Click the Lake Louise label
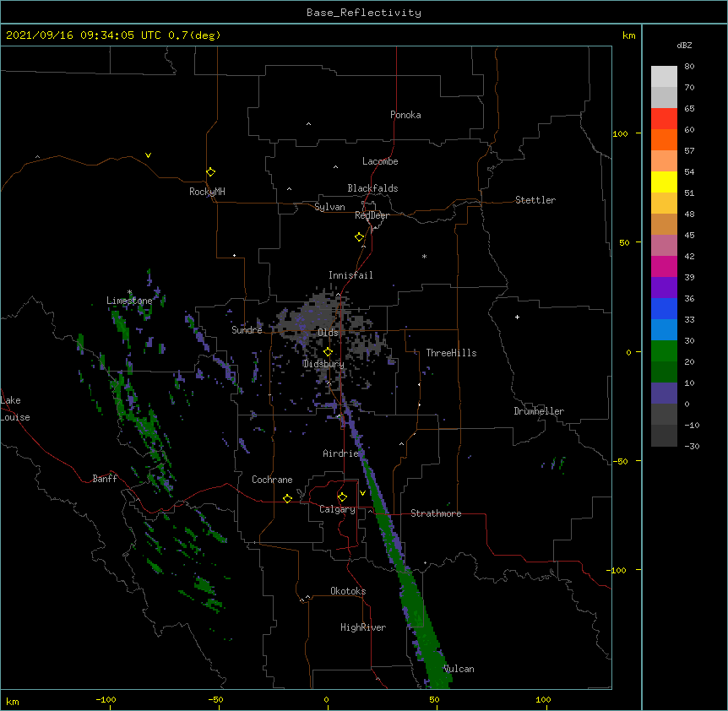The image size is (728, 711). pos(15,409)
